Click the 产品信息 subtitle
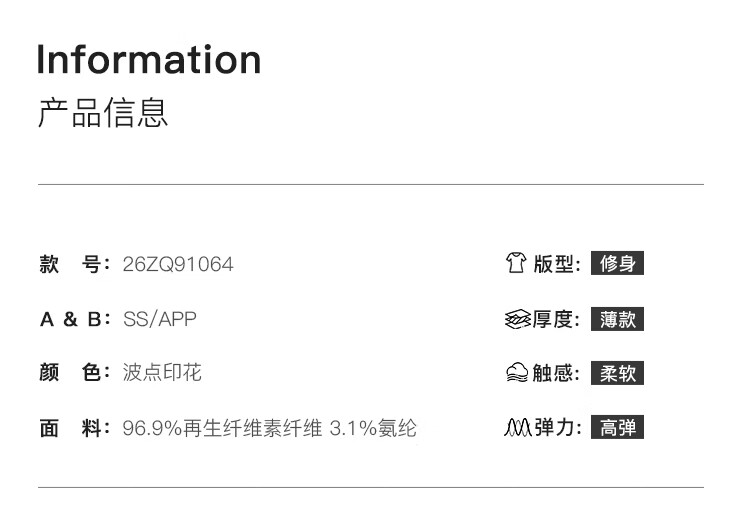Image resolution: width=750 pixels, height=528 pixels. 103,113
